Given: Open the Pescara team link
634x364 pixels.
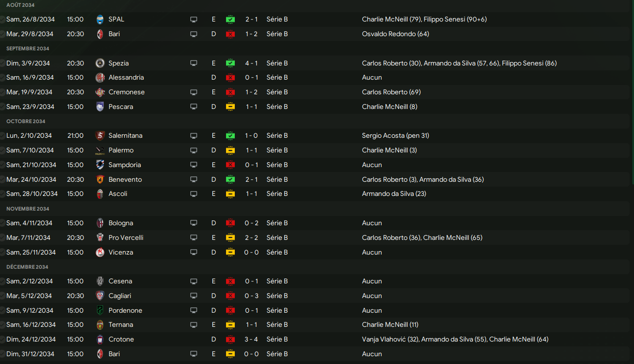Looking at the screenshot, I should [x=121, y=107].
